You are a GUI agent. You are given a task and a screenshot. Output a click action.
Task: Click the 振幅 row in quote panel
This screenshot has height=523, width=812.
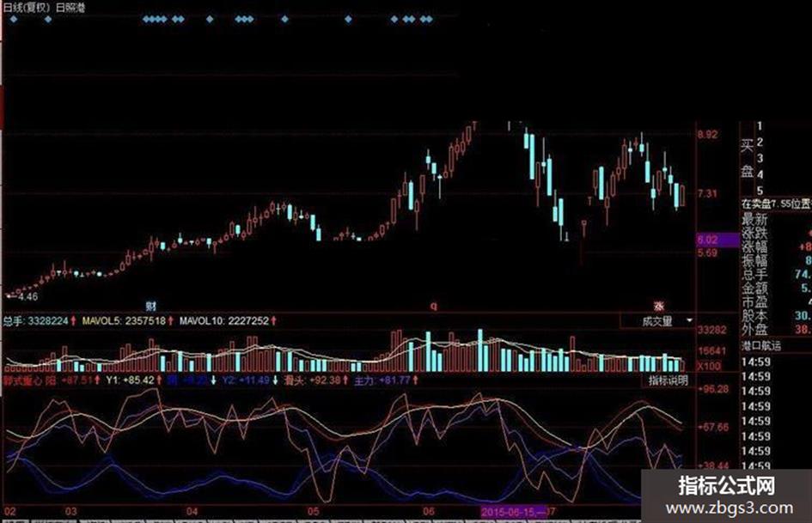(776, 260)
